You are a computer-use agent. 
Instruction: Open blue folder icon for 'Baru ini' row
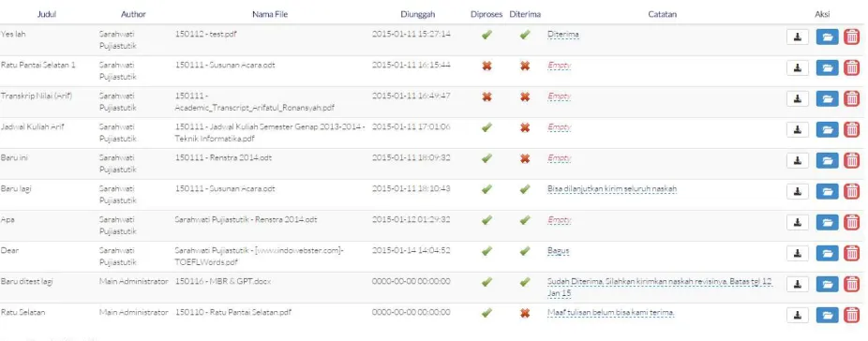coord(827,161)
